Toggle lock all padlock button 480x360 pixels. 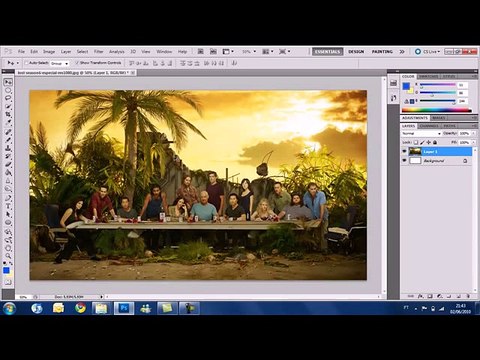pyautogui.click(x=435, y=142)
